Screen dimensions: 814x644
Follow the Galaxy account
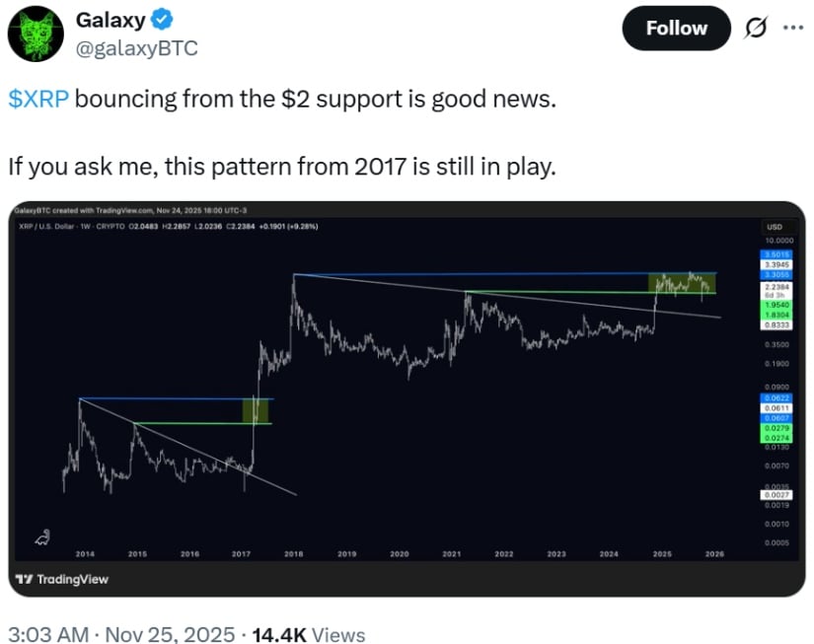(x=676, y=29)
